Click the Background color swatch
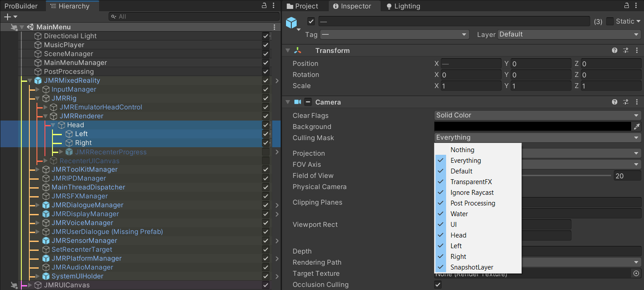 (532, 127)
